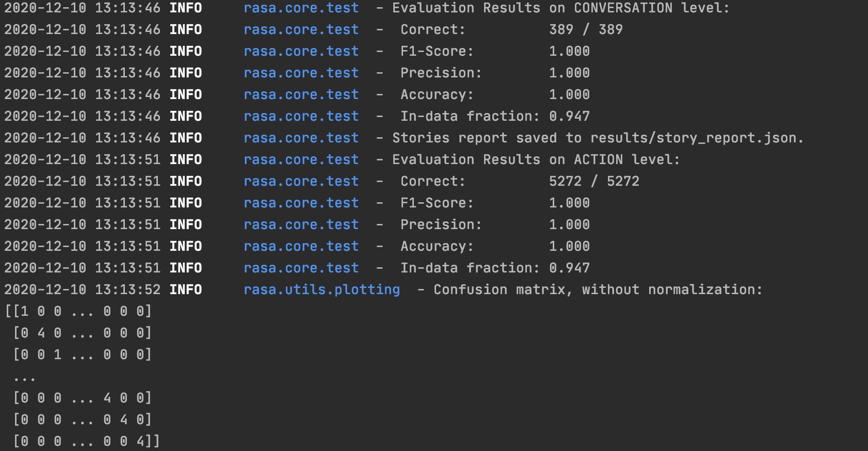This screenshot has height=451, width=868.
Task: Select the text 'Evaluation Results on ACTION level:'
Action: pos(536,159)
